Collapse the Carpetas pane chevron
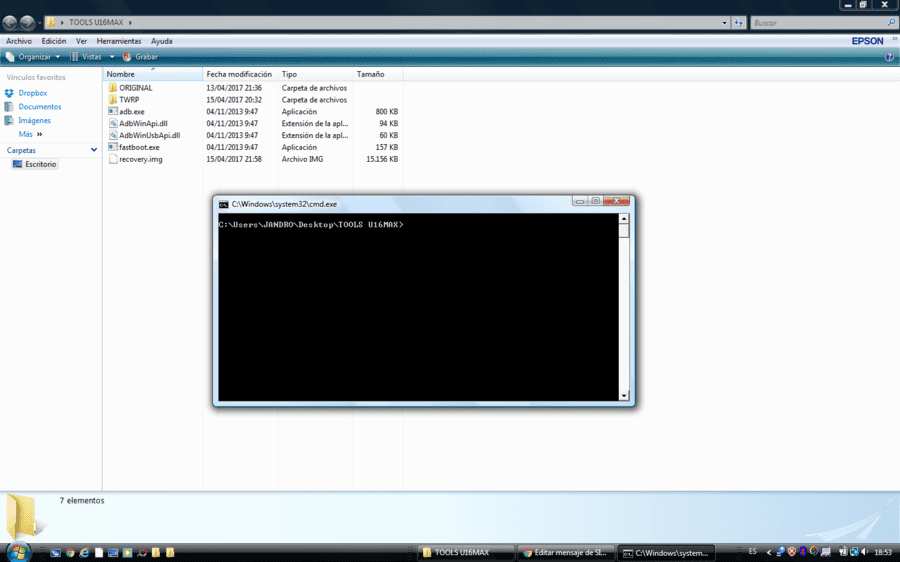This screenshot has height=562, width=900. tap(94, 150)
